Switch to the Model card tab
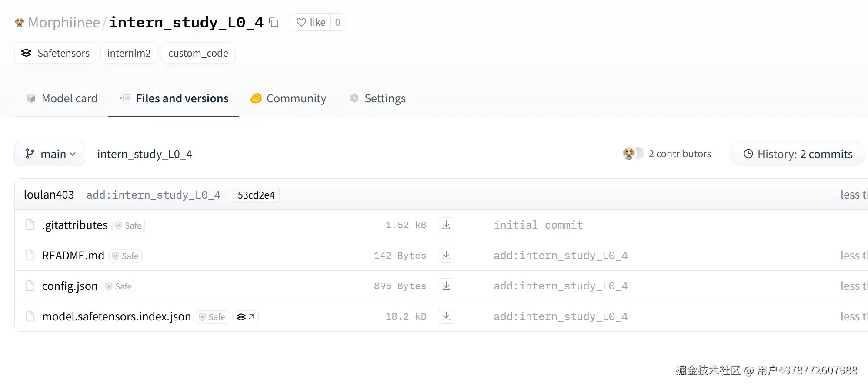 (61, 98)
